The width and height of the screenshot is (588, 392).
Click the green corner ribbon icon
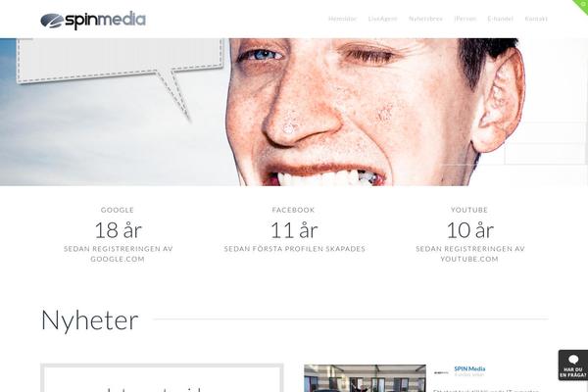(x=581, y=6)
